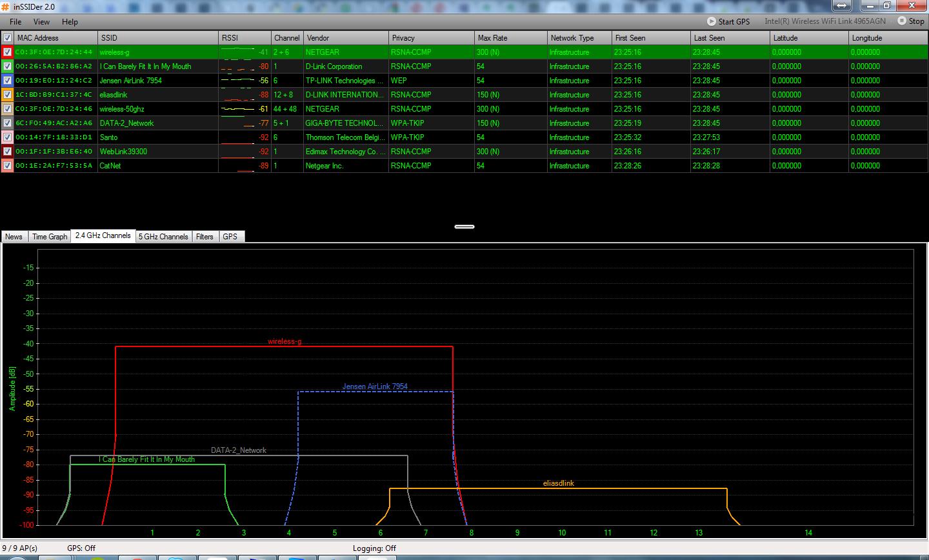Sort by Max Rate column header

(x=511, y=38)
